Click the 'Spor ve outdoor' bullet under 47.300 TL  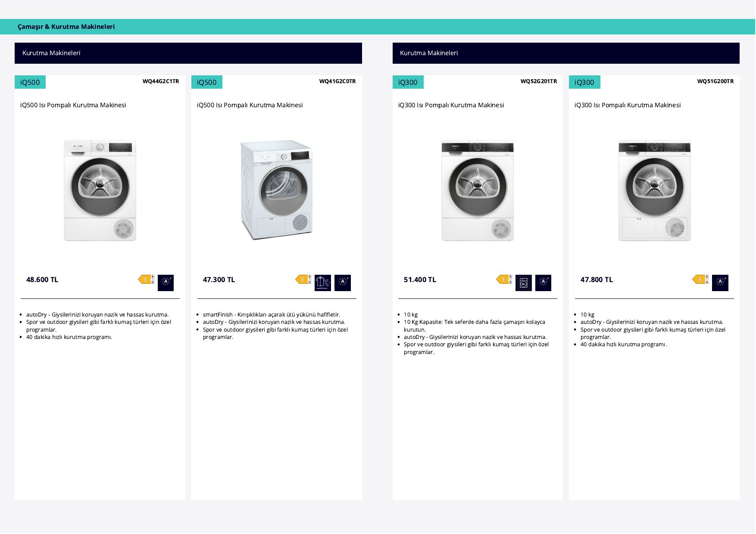point(275,333)
